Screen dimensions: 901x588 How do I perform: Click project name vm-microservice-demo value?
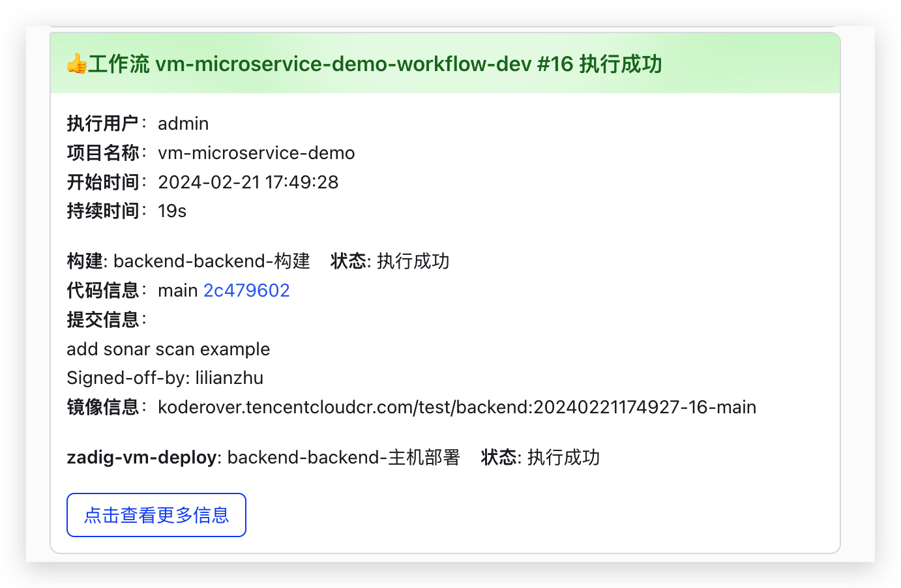[256, 153]
